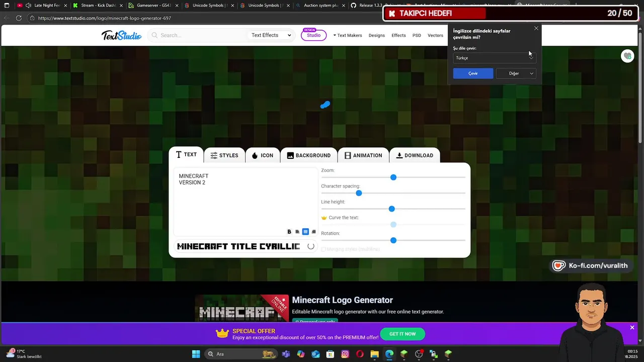Viewport: 644px width, 362px height.
Task: Click the Minecraft Logo Generator heading
Action: click(x=342, y=300)
